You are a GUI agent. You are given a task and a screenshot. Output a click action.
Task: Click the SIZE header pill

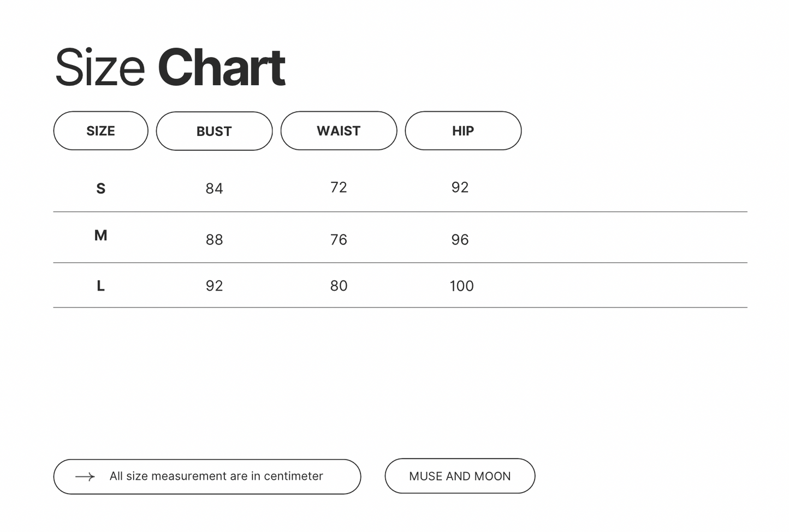pos(100,131)
